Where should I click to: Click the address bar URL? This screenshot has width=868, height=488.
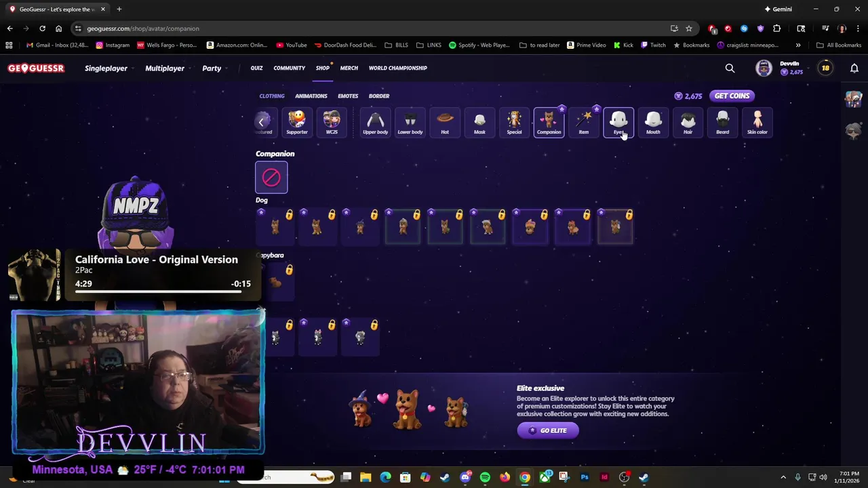[x=143, y=28]
